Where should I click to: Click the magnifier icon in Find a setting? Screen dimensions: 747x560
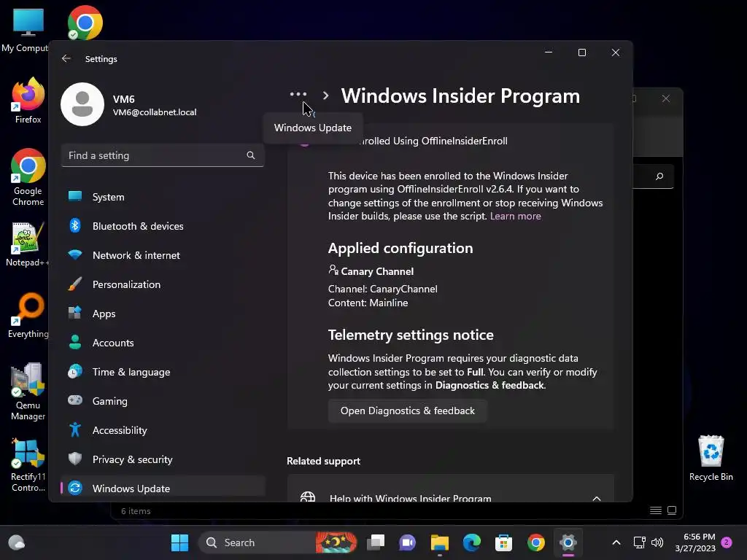(x=251, y=155)
